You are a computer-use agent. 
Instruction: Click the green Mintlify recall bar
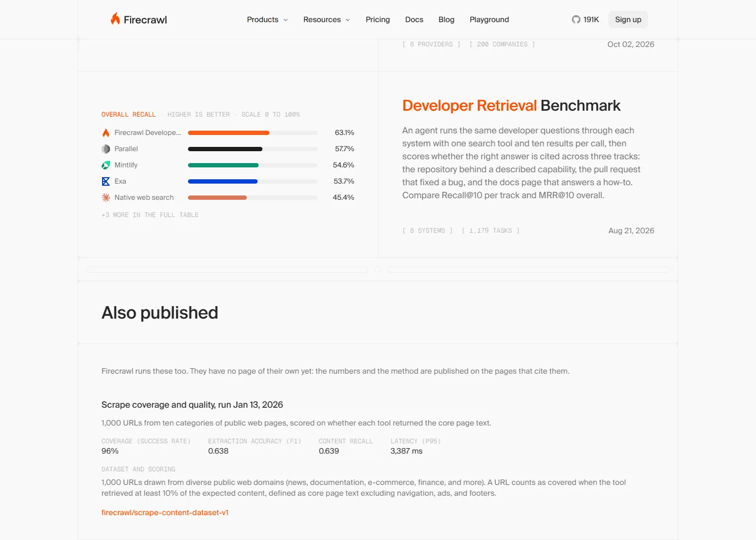(223, 165)
